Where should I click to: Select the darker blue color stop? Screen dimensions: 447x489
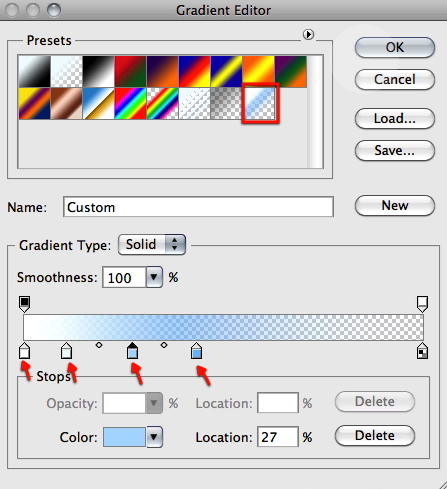[x=196, y=350]
